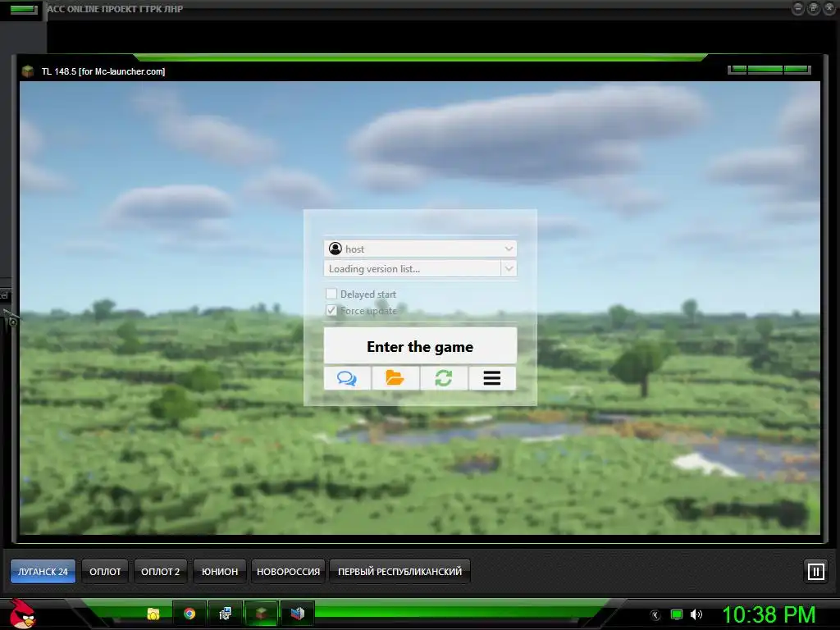Expand the host account dropdown

coord(509,249)
